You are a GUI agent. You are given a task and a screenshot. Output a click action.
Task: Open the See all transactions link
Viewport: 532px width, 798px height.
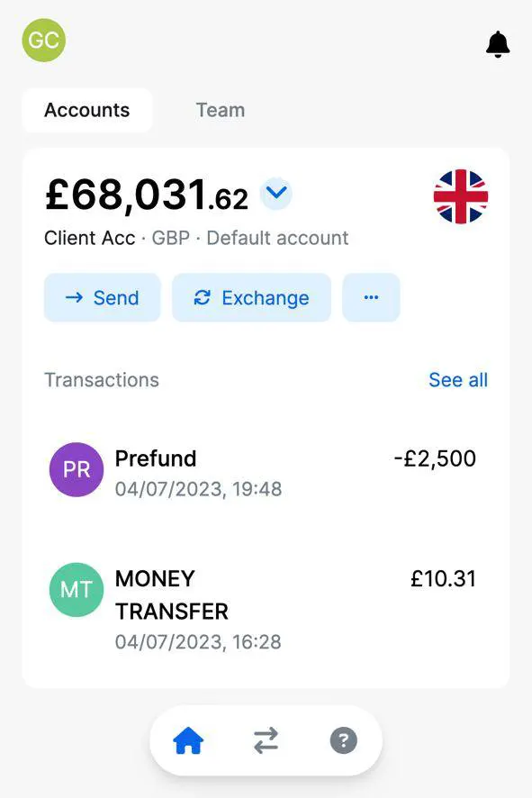coord(458,380)
